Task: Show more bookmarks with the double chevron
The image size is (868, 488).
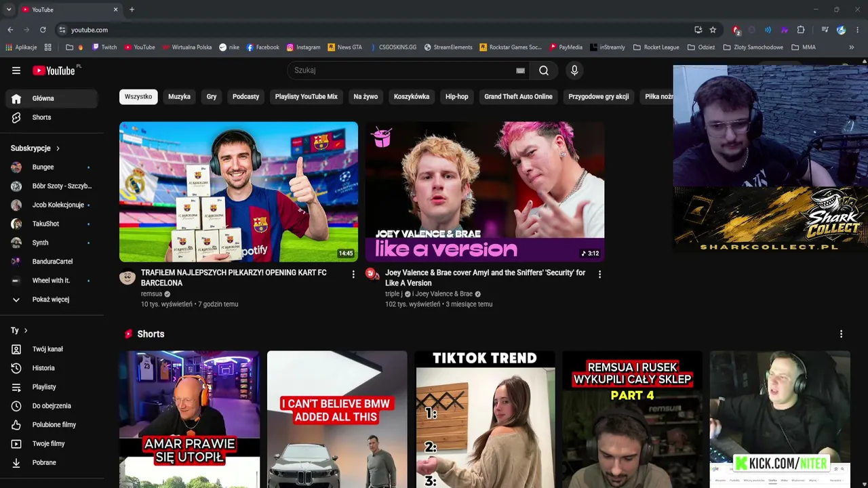Action: tap(852, 47)
